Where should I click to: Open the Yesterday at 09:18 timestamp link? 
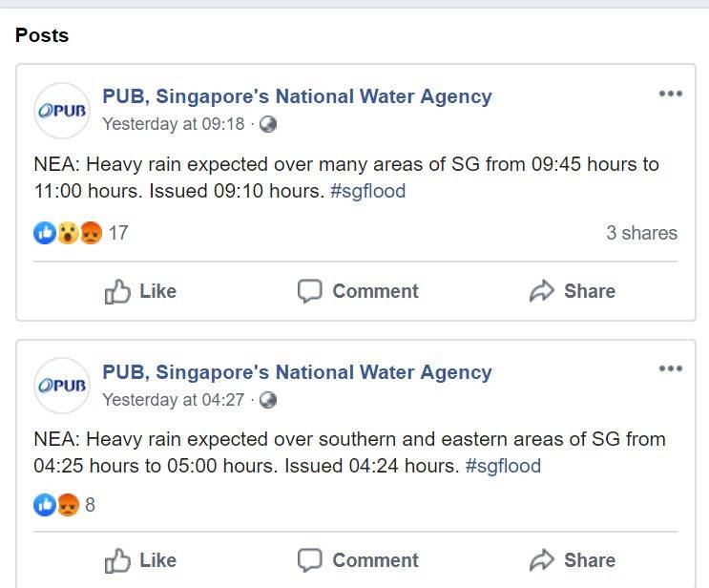pyautogui.click(x=173, y=125)
